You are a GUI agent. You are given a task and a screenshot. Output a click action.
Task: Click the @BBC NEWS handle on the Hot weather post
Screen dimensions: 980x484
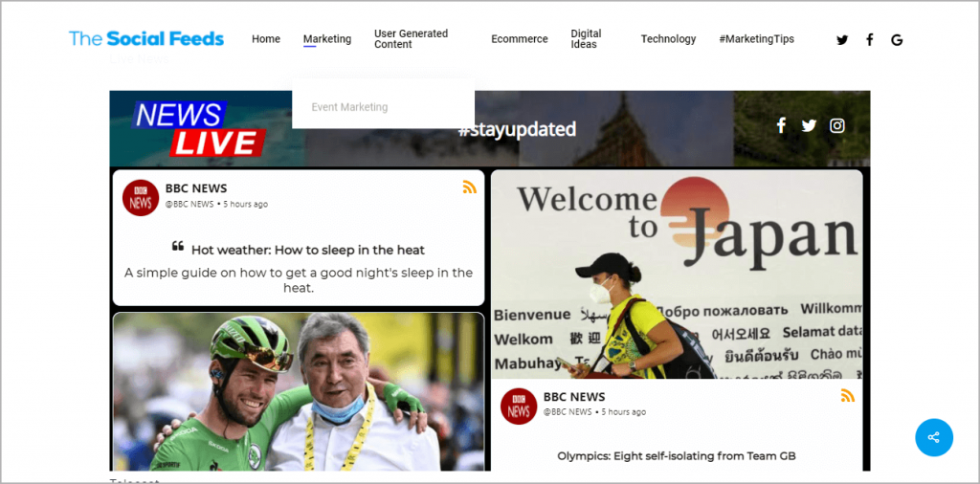point(189,204)
